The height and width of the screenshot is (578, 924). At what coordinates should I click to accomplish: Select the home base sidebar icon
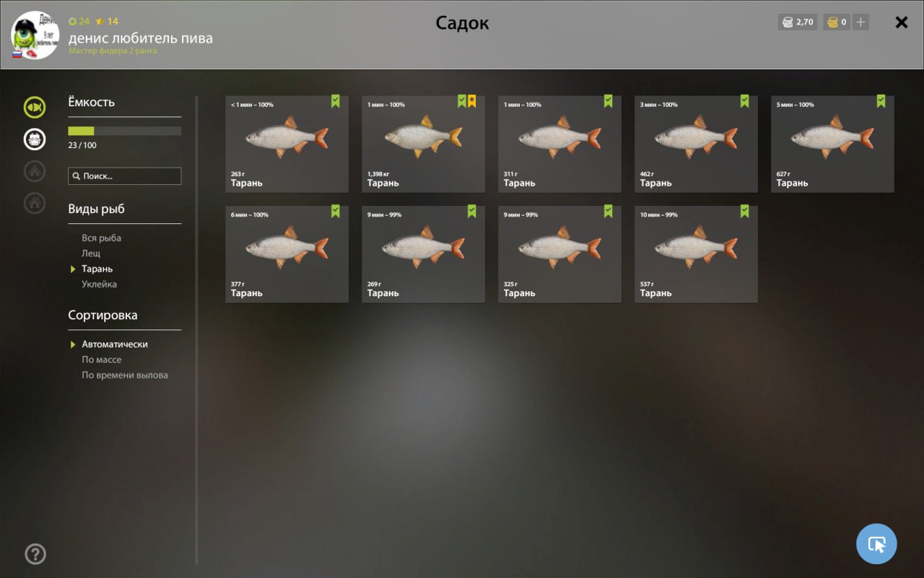[x=35, y=203]
